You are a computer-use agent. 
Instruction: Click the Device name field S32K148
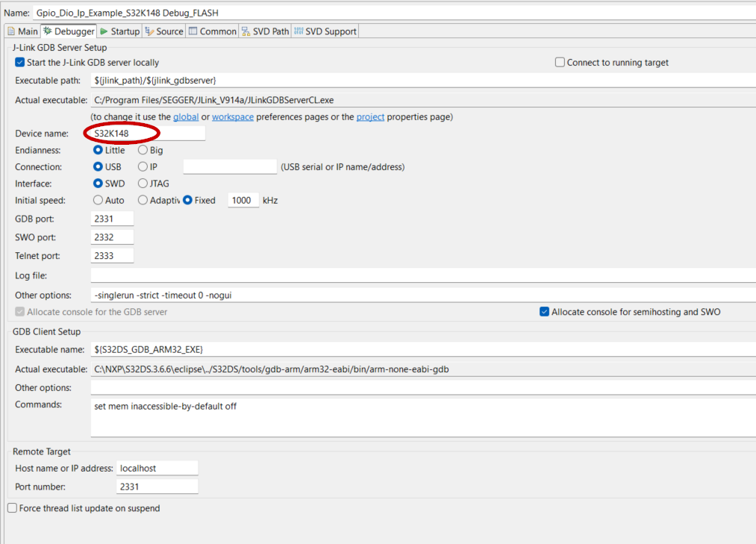click(148, 133)
